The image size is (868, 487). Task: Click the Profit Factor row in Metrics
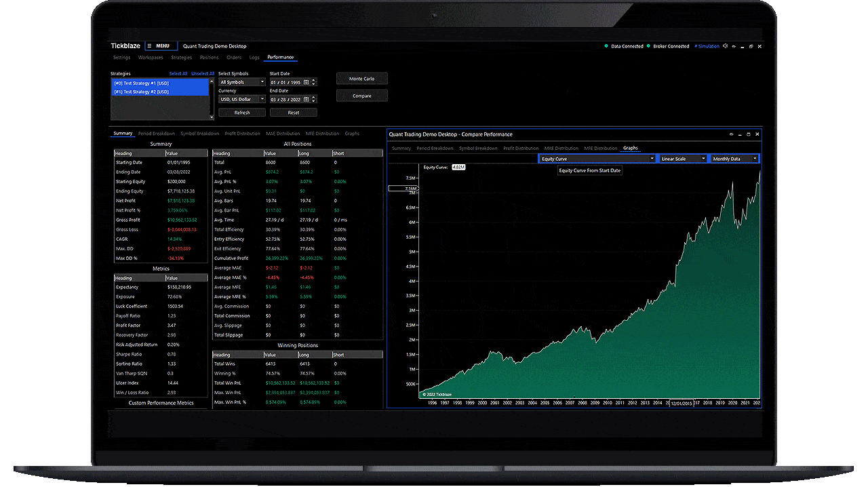161,326
